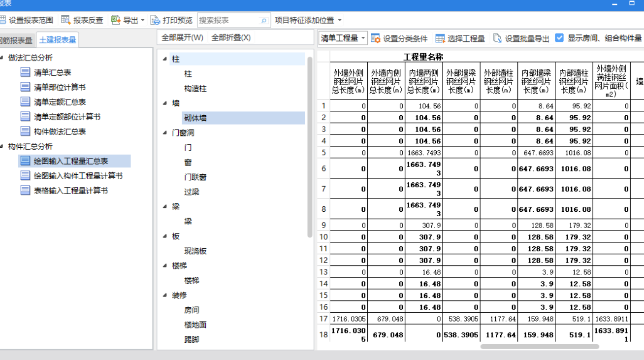The image size is (644, 360).
Task: Click the 导出 export icon
Action: (x=116, y=20)
